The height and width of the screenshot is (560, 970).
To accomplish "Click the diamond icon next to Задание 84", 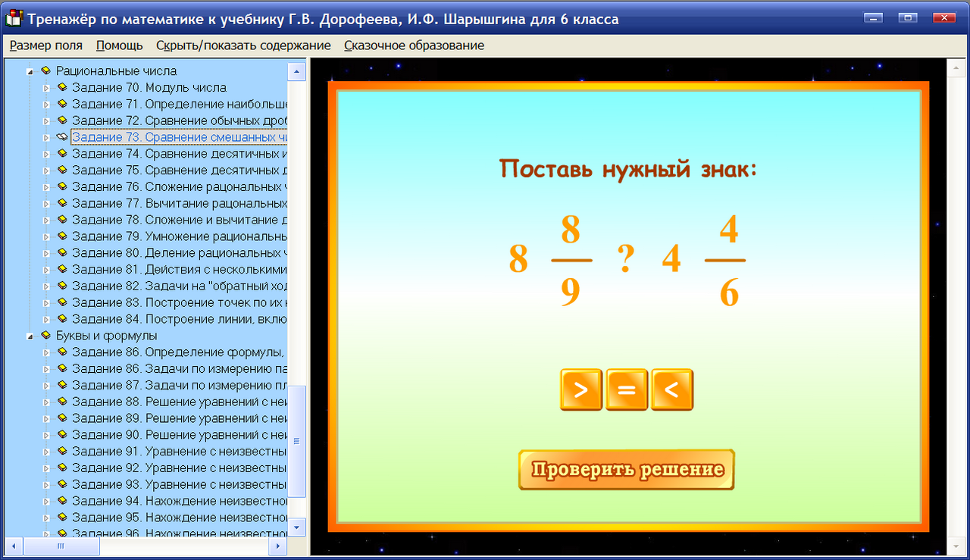I will pos(62,318).
